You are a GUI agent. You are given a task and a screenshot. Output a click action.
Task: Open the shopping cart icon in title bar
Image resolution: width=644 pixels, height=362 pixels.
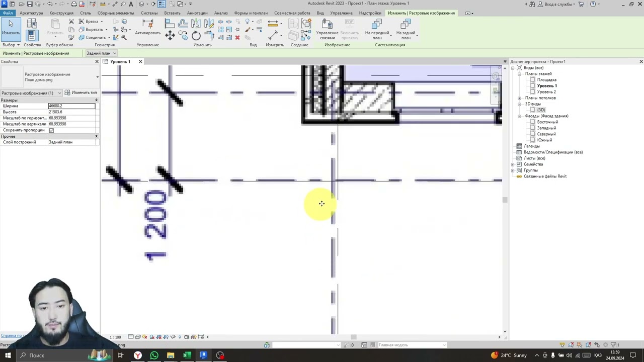click(x=581, y=4)
